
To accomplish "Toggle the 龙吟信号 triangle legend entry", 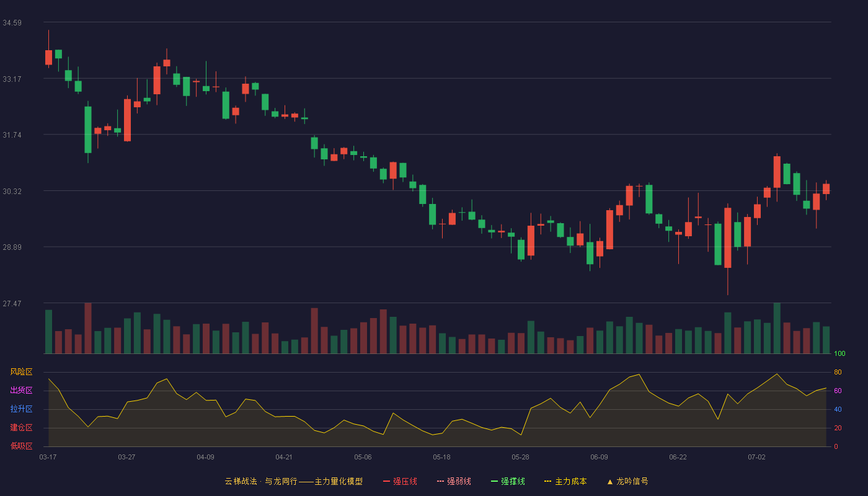I will coord(627,481).
